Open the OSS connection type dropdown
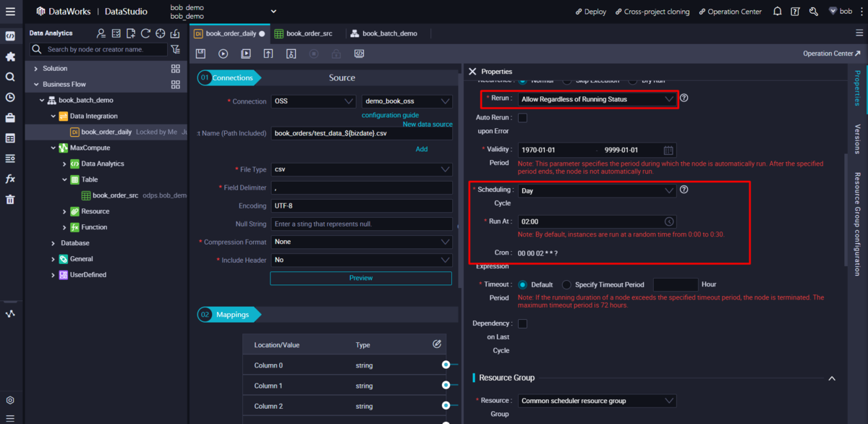 tap(314, 101)
